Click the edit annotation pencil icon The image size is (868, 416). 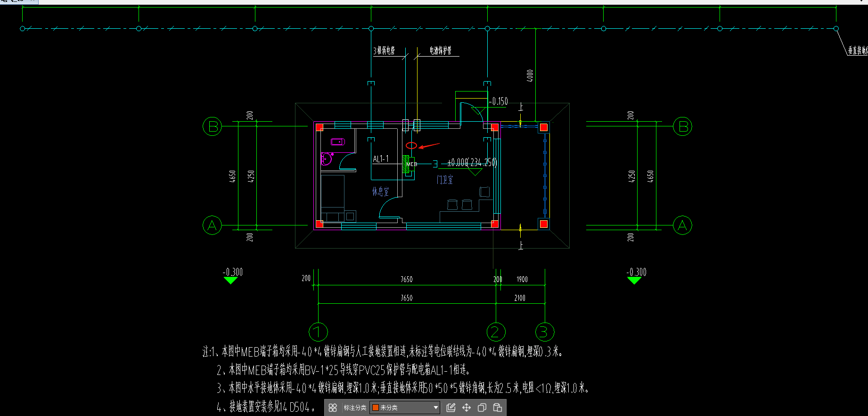click(451, 408)
